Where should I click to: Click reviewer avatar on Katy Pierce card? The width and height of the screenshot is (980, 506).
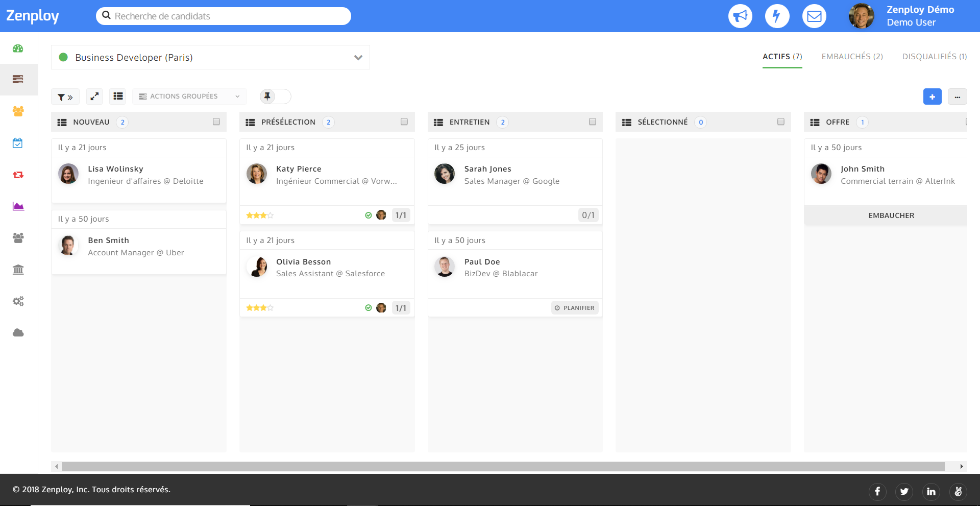pos(381,215)
